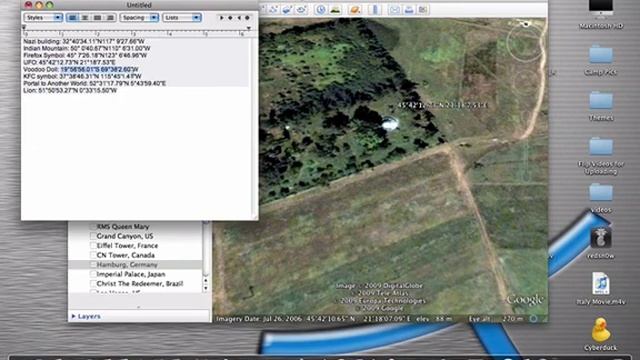This screenshot has width=640, height=360.
Task: Click the 'Firefox Symbol' line in TextEdit
Action: tap(85, 55)
